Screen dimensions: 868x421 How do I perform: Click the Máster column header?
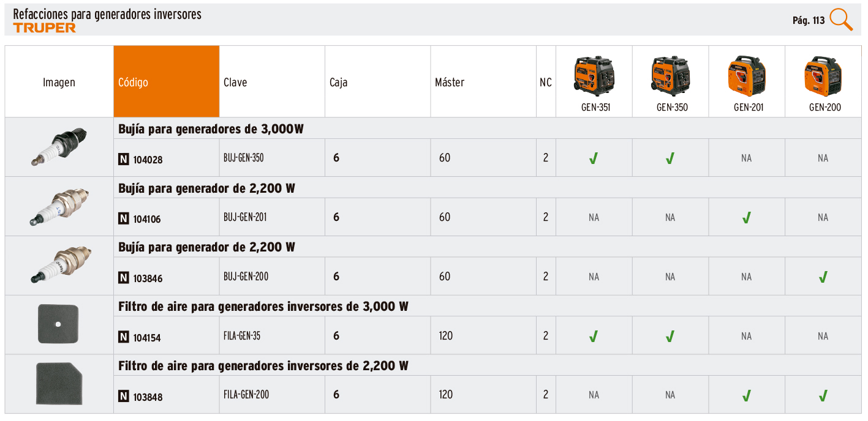tap(450, 82)
